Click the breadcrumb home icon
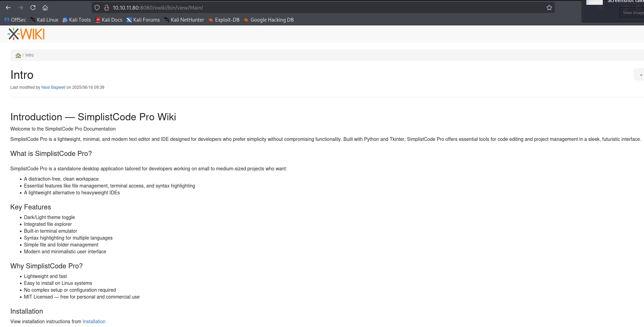644x327 pixels. tap(18, 55)
